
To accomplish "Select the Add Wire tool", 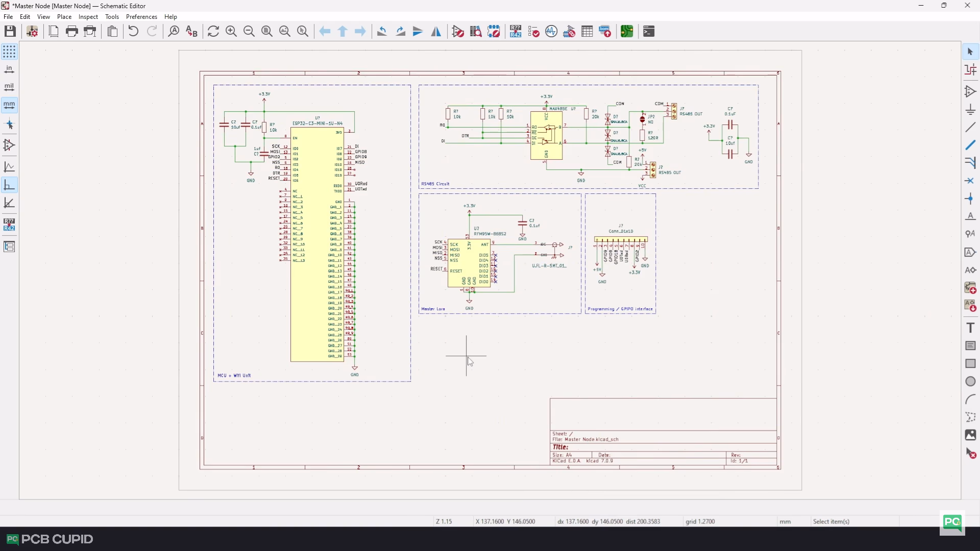I will [970, 128].
